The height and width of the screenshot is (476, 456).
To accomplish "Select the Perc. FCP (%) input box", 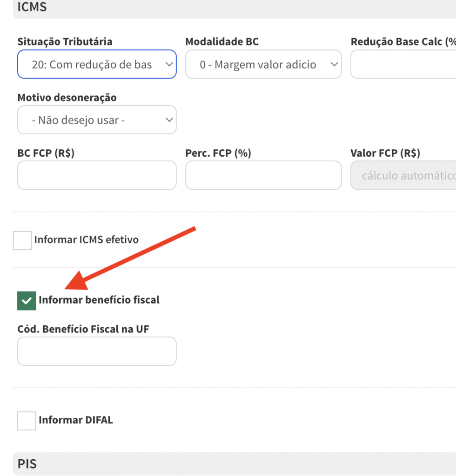I will [263, 175].
